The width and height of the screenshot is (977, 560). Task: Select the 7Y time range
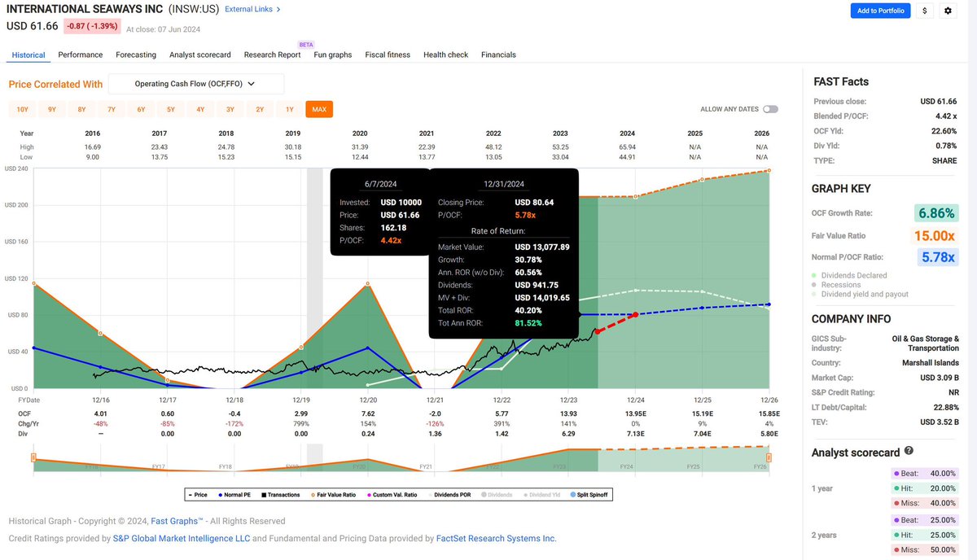pos(112,109)
